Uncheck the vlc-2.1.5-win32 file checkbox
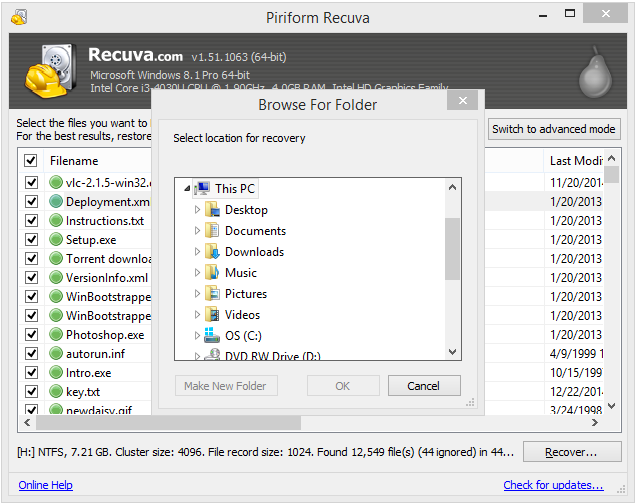Screen dimensions: 641x503 31,182
